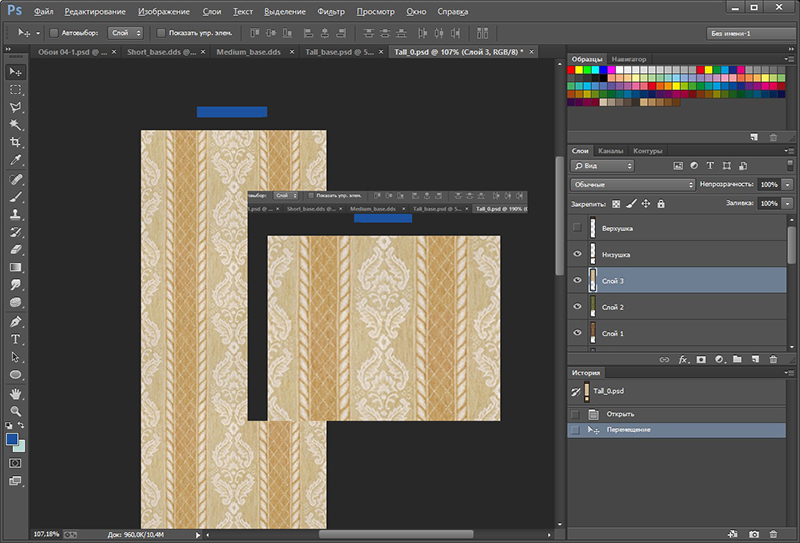Activate the Hand tool
The height and width of the screenshot is (543, 800).
coord(16,393)
